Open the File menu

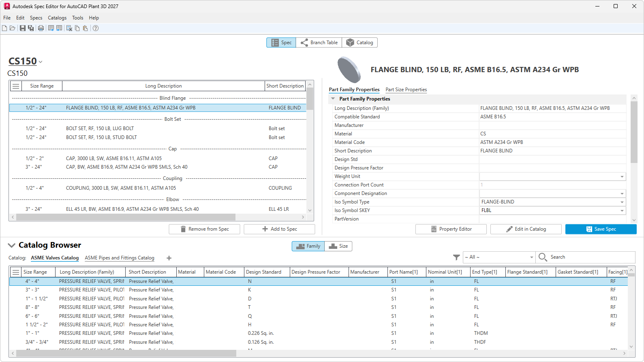(x=7, y=18)
